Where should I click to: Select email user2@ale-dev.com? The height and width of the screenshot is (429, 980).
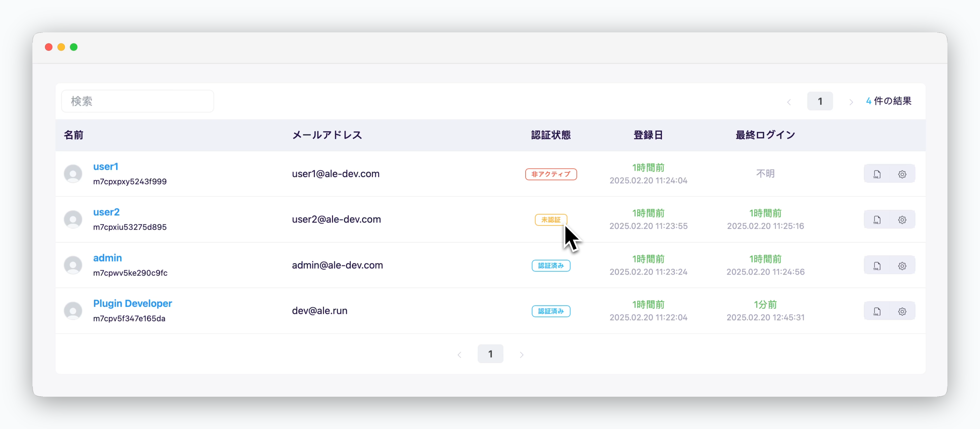coord(336,219)
